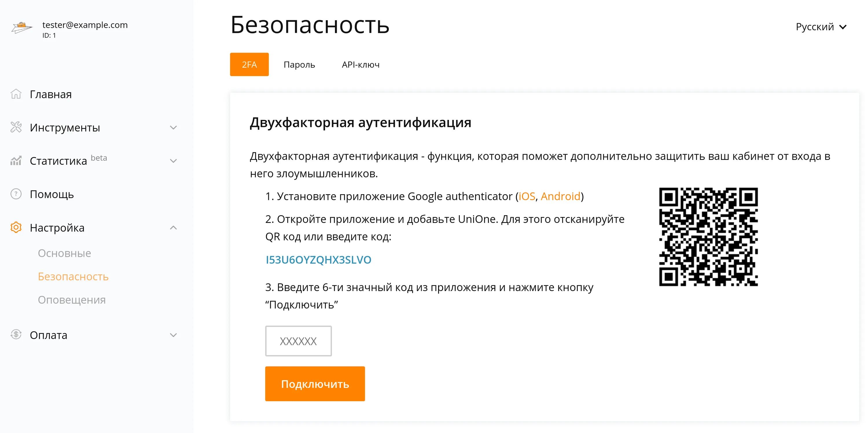Click the orange gear Настройка icon

click(16, 227)
